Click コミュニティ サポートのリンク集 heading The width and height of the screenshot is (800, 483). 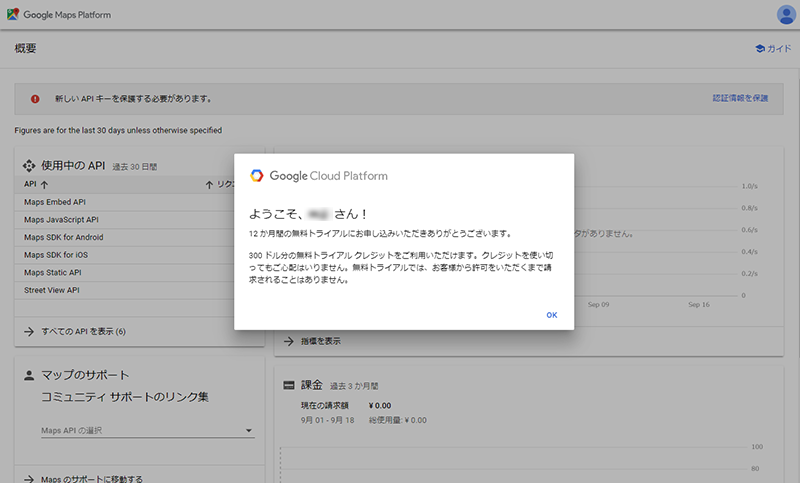(124, 397)
